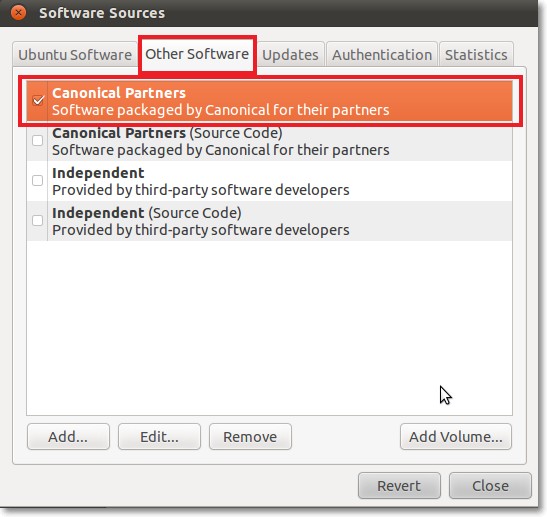Screen dimensions: 547x517
Task: Click the Close button at bottom
Action: [x=490, y=486]
